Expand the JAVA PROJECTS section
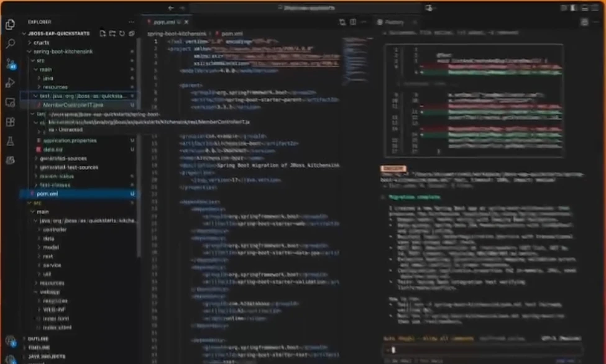 pyautogui.click(x=47, y=357)
